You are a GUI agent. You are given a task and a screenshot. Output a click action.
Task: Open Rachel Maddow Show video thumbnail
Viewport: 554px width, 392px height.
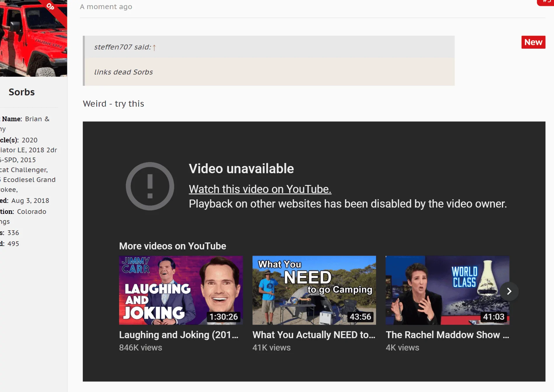(447, 290)
